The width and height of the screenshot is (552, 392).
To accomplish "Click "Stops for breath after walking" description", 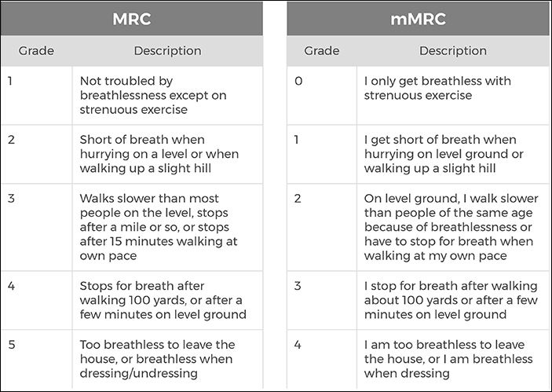I will click(163, 300).
